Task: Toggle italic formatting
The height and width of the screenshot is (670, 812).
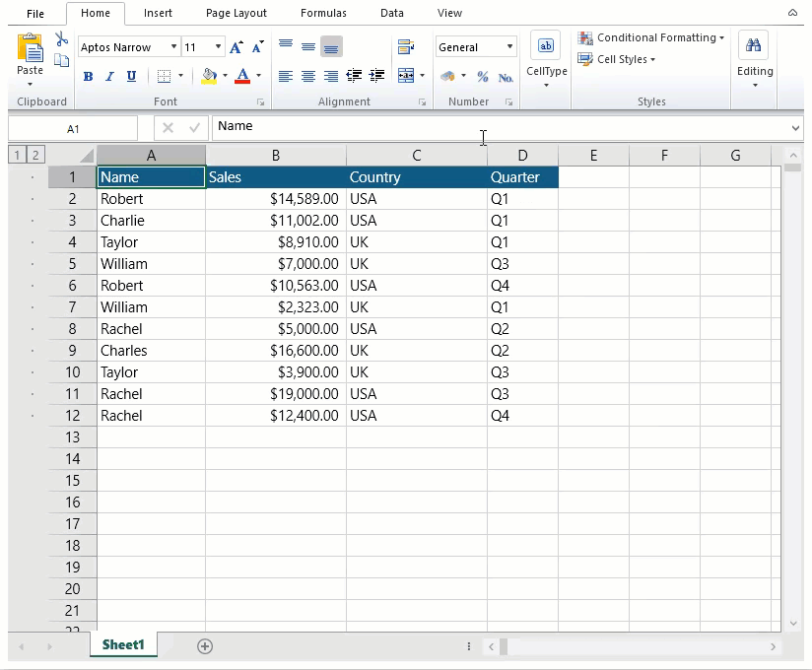Action: 109,76
